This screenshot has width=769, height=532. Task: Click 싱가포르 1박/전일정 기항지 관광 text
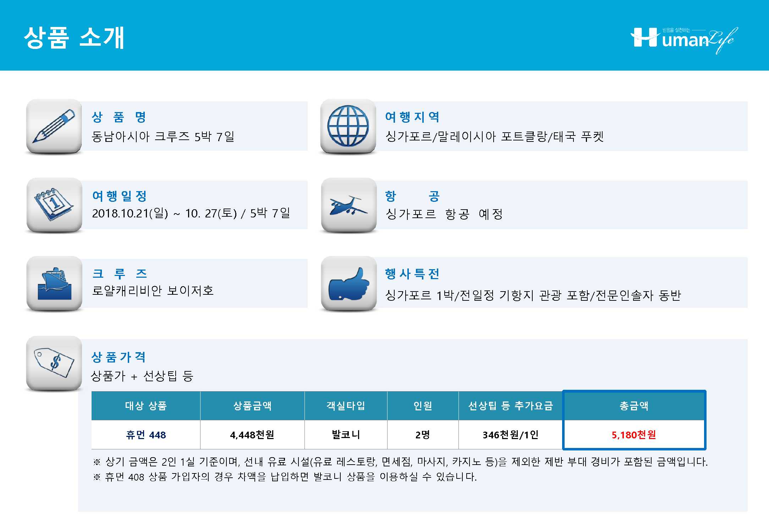tap(473, 295)
